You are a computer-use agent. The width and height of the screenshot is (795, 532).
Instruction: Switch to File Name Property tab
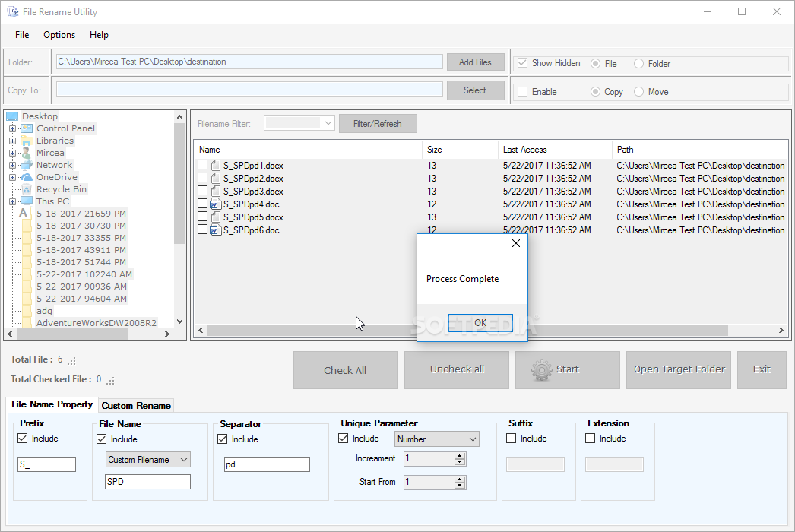[x=52, y=404]
